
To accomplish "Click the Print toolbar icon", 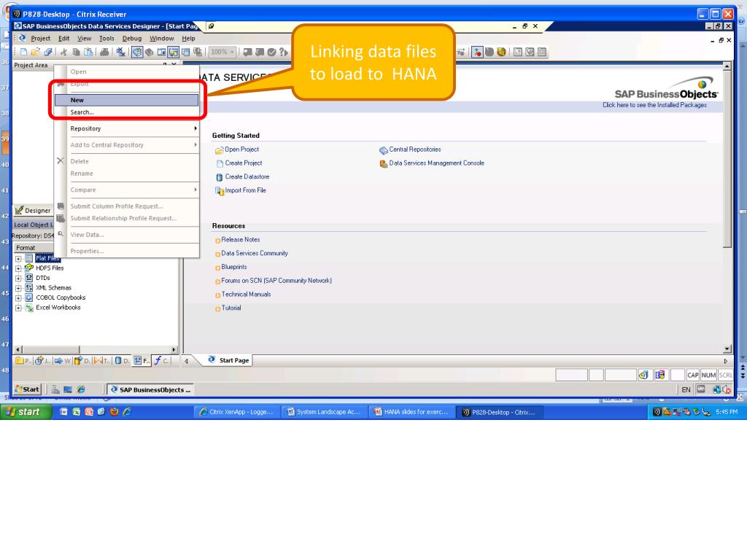I will pos(104,52).
